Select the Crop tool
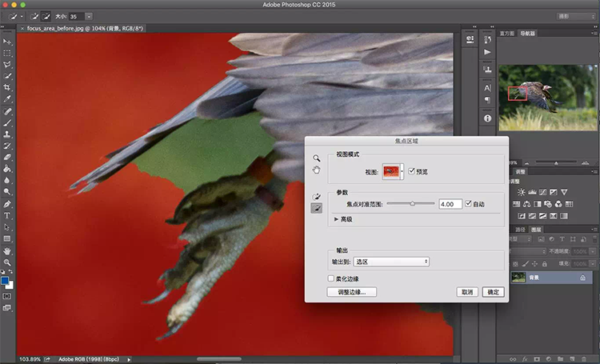 [7, 88]
